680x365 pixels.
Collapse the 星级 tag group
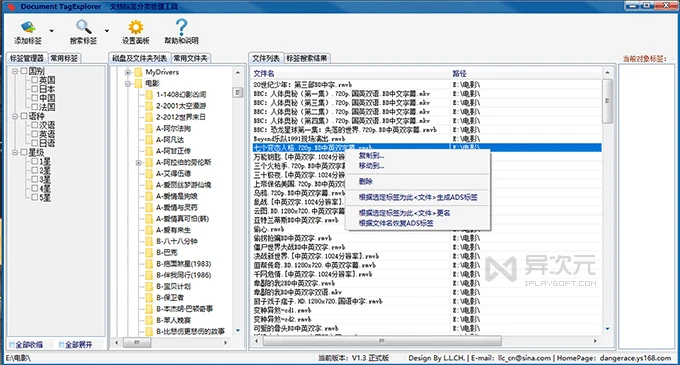15,152
